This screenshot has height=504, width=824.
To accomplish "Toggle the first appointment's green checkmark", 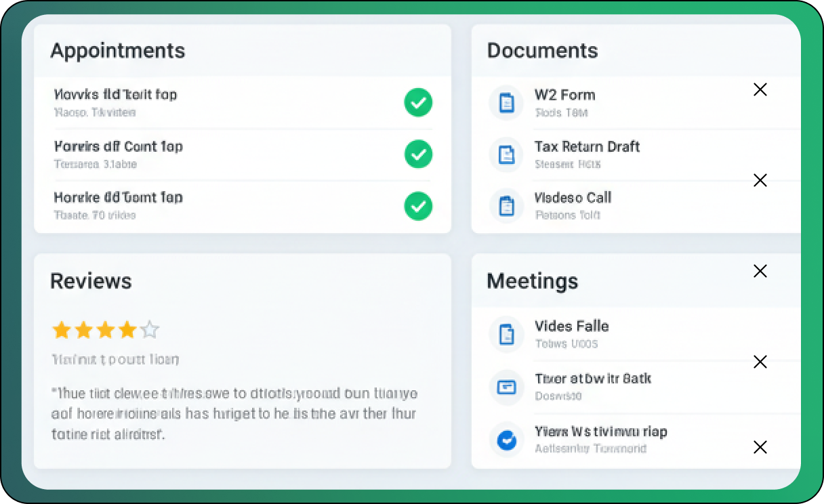I will [418, 103].
